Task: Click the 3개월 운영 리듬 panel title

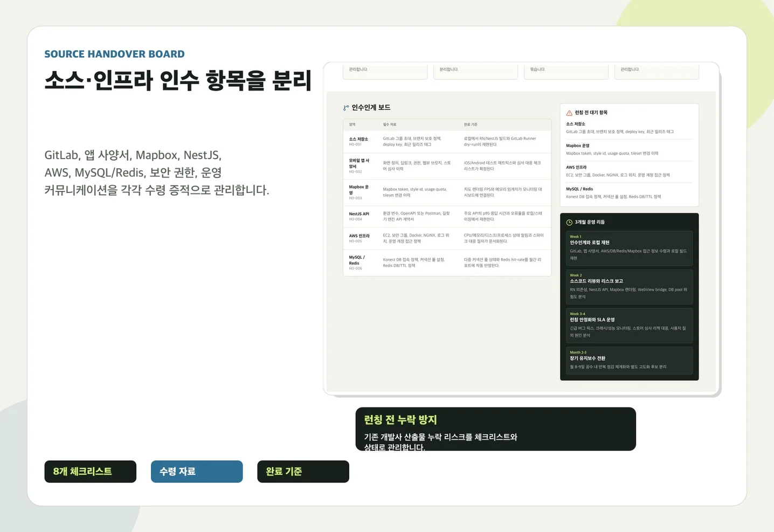Action: [590, 222]
